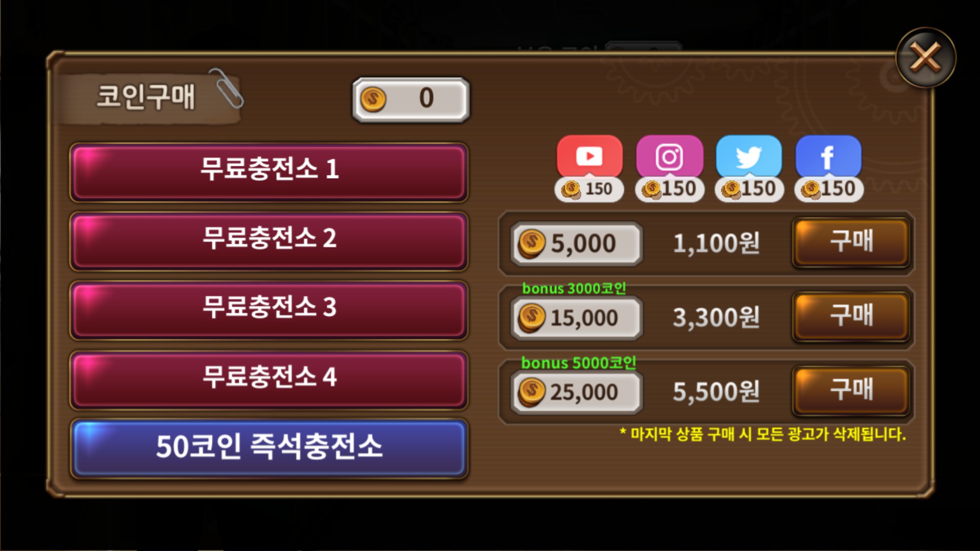Tap the Instagram icon for 150 coins
The width and height of the screenshot is (980, 551).
(x=669, y=156)
